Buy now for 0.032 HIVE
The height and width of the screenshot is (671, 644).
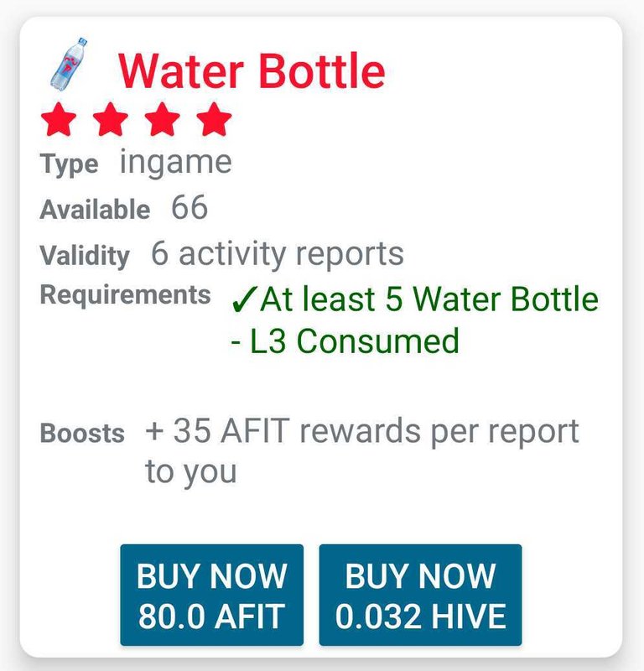(420, 596)
